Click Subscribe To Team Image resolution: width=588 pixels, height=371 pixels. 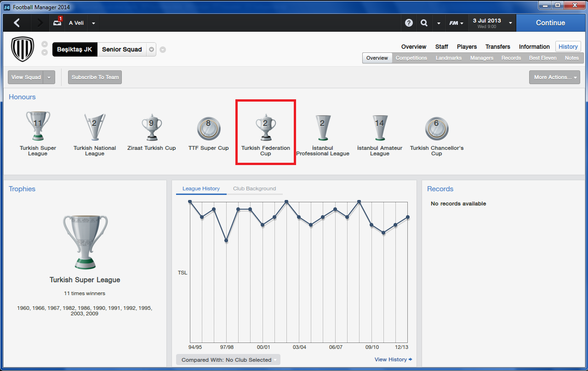[95, 77]
